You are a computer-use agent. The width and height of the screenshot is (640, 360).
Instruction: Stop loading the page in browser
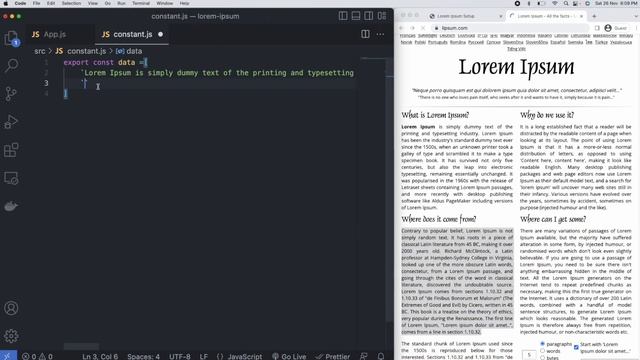423,28
